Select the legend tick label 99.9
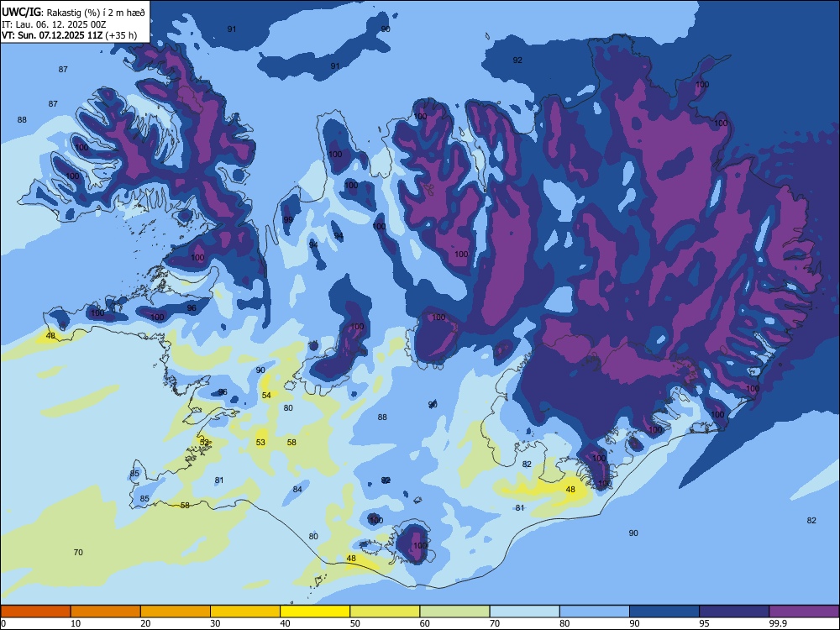 [777, 623]
